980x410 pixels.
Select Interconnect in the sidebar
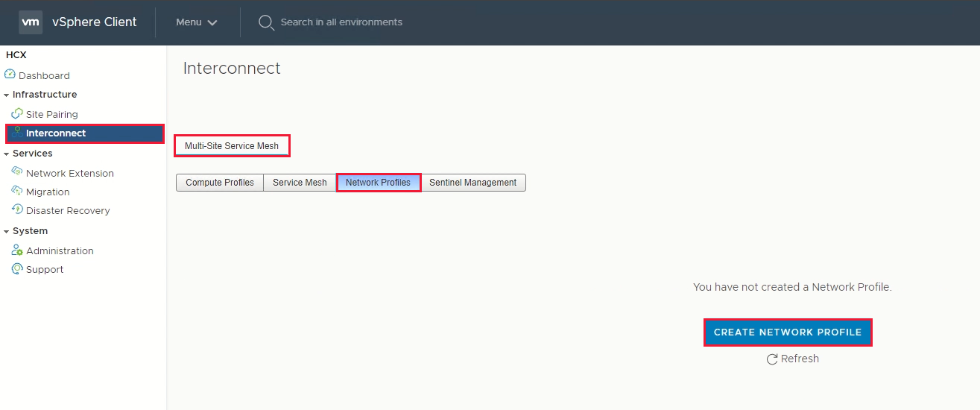85,133
